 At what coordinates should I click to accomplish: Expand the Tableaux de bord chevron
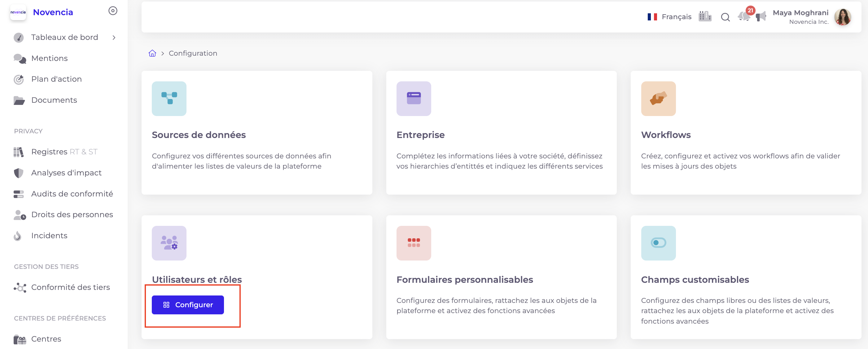(x=114, y=38)
